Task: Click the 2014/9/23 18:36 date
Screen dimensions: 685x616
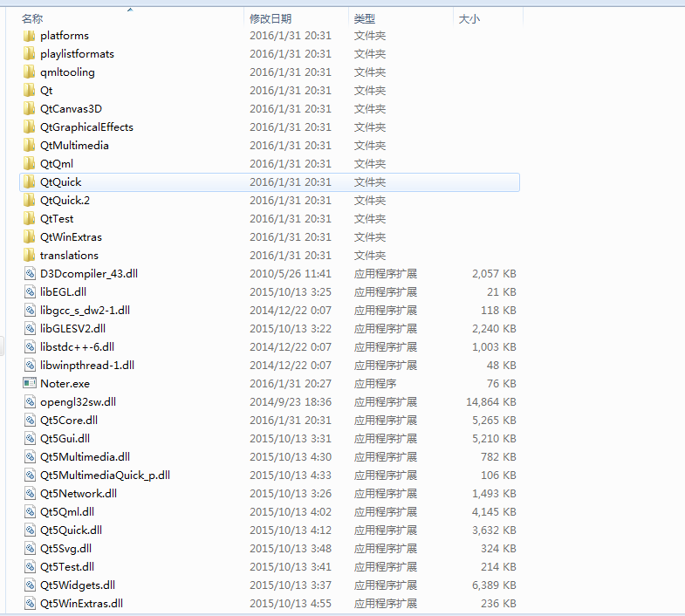Action: tap(291, 402)
